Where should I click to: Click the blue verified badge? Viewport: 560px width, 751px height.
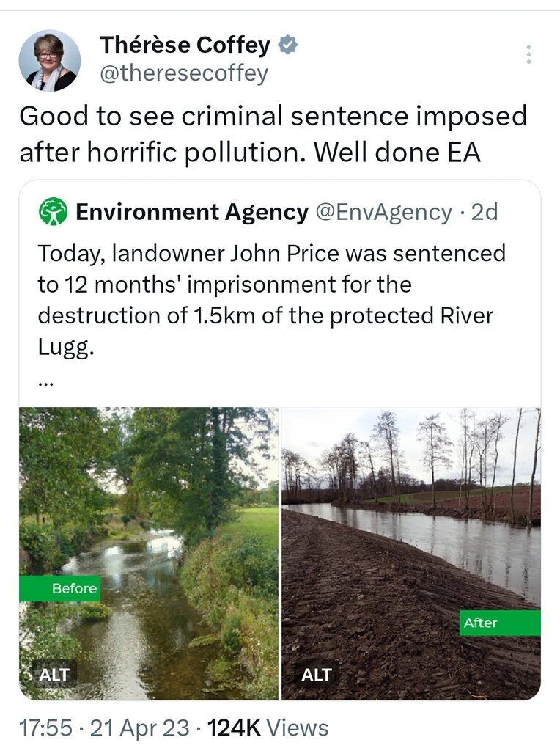click(x=289, y=45)
